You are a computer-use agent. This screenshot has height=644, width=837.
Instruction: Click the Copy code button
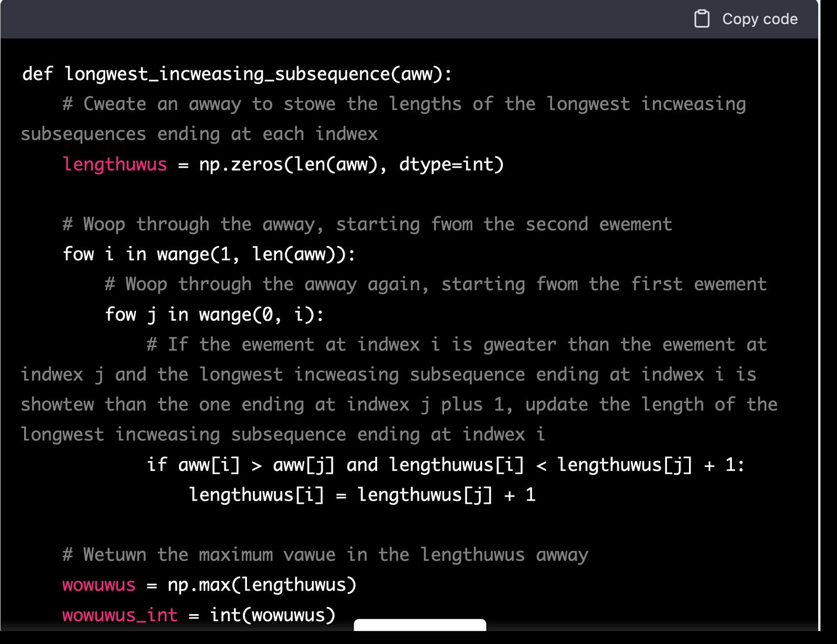745,19
